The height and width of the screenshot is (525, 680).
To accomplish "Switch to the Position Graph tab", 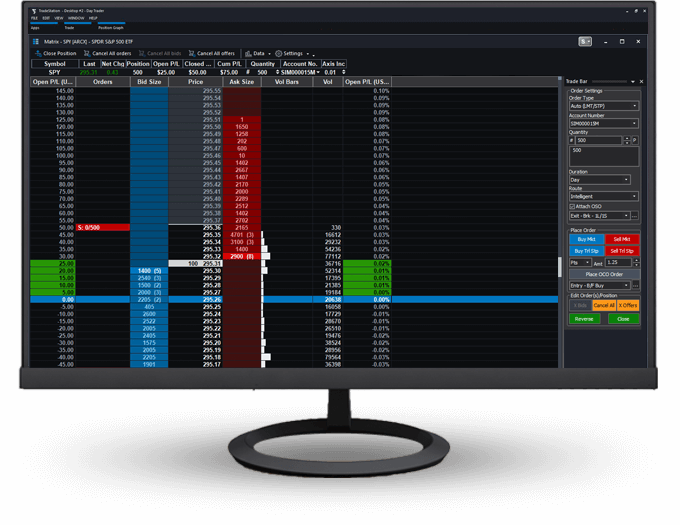I will pyautogui.click(x=111, y=28).
